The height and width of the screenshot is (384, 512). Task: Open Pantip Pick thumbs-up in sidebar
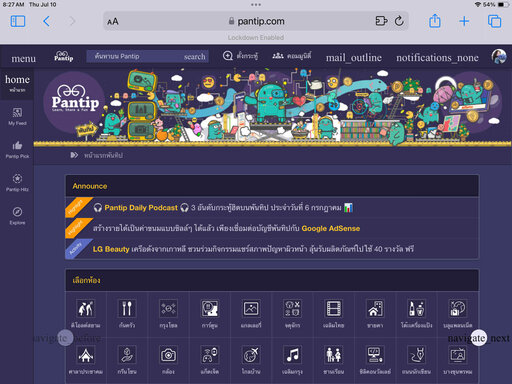17,150
